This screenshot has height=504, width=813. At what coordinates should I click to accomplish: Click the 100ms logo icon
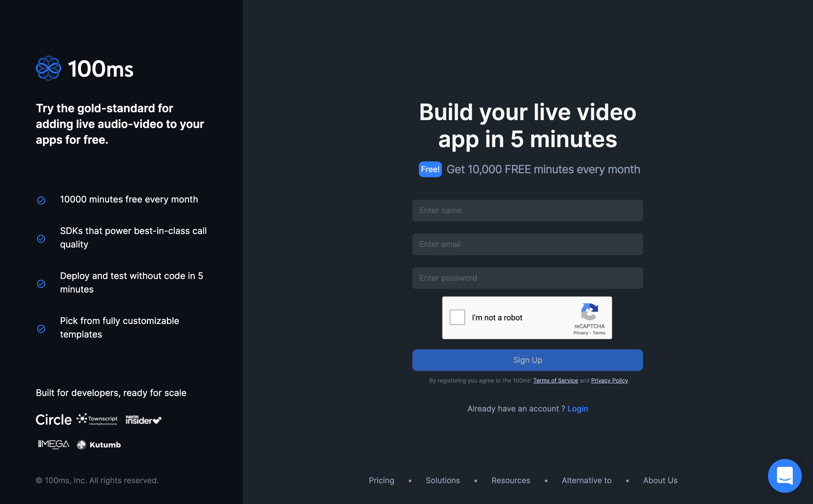48,68
